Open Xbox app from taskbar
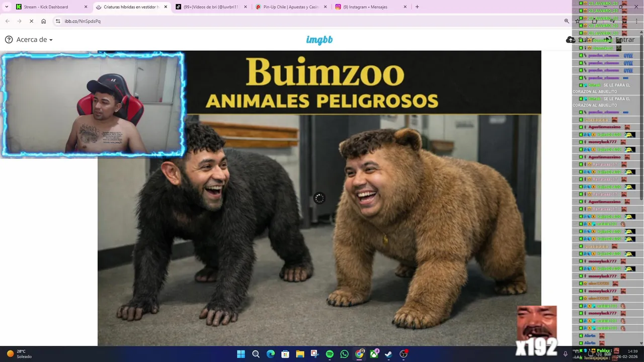Screen dimensions: 644x362 click(374, 354)
